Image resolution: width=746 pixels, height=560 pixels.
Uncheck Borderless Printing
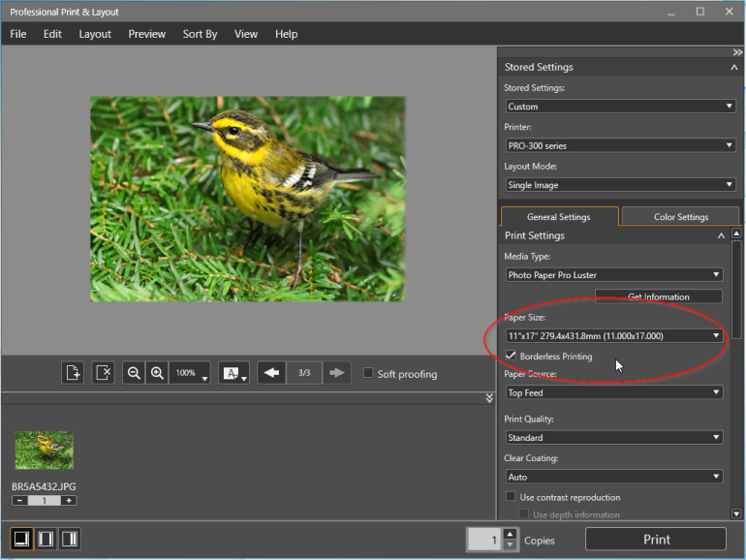pyautogui.click(x=511, y=357)
